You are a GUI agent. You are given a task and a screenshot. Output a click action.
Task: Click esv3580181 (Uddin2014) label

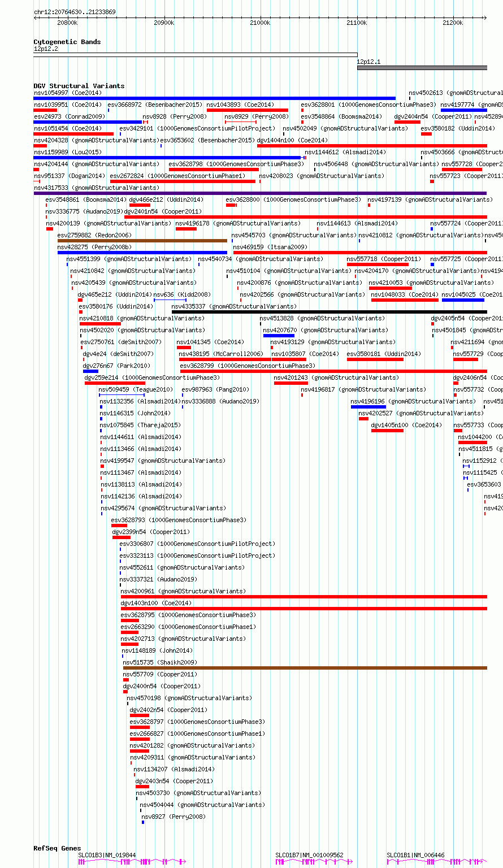coord(384,354)
